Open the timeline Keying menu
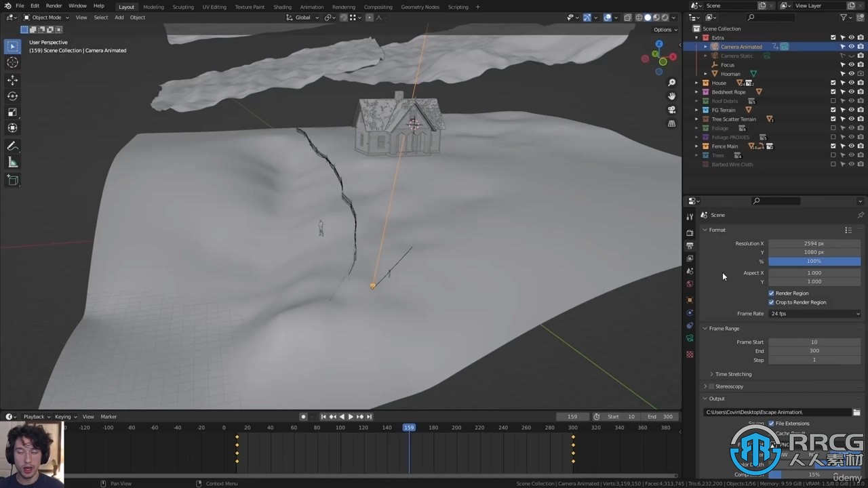Screen dimensions: 868x488 coord(65,417)
